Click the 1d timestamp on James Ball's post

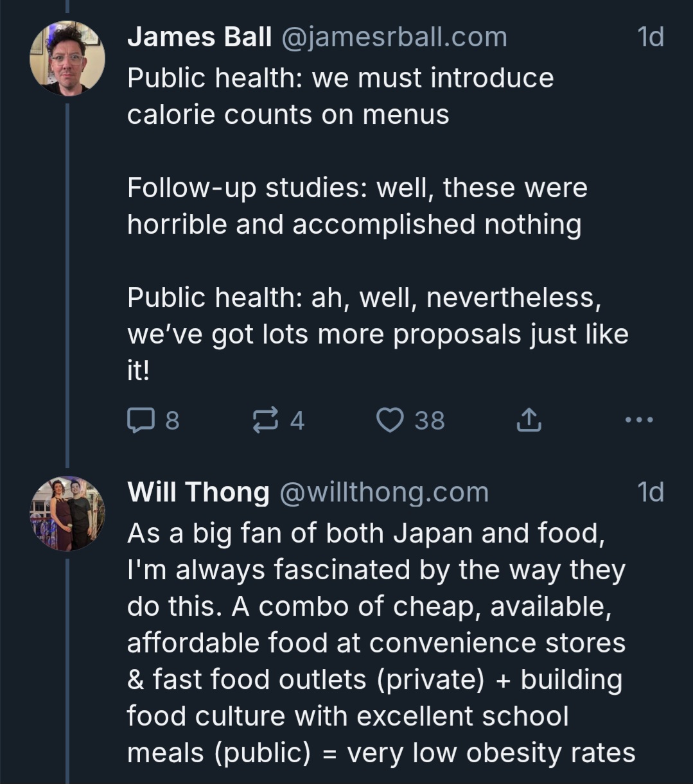[650, 37]
